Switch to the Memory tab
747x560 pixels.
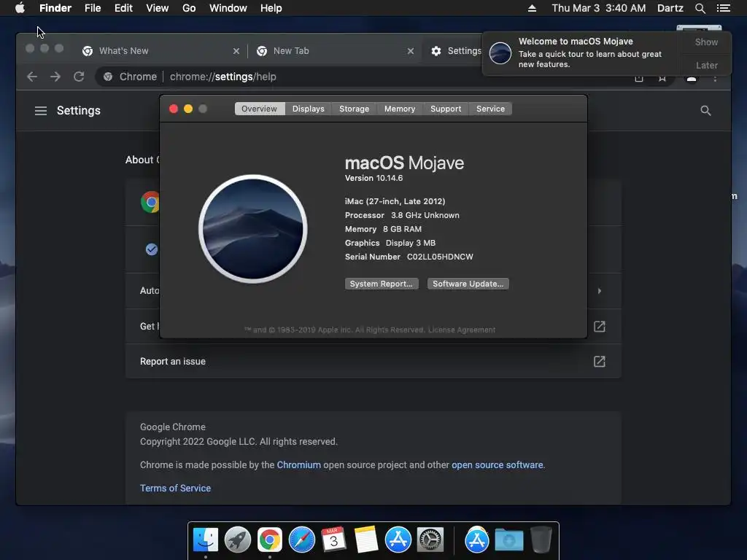point(400,109)
